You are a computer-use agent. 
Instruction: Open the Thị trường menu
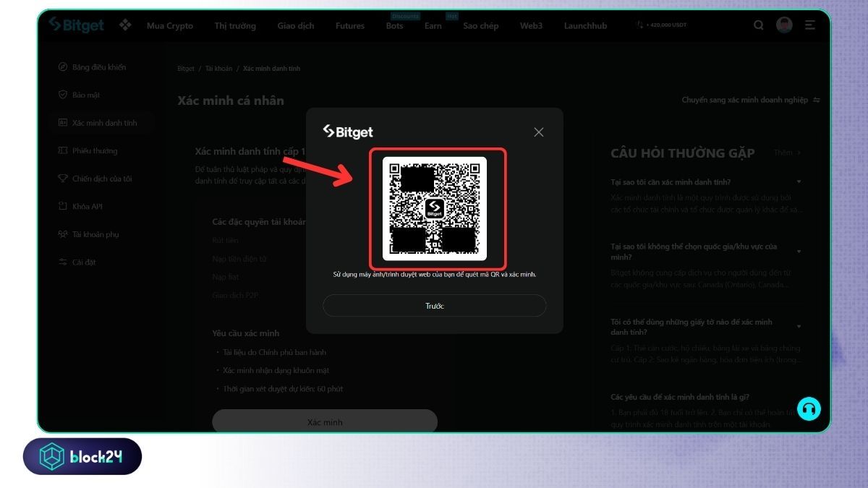pyautogui.click(x=235, y=25)
